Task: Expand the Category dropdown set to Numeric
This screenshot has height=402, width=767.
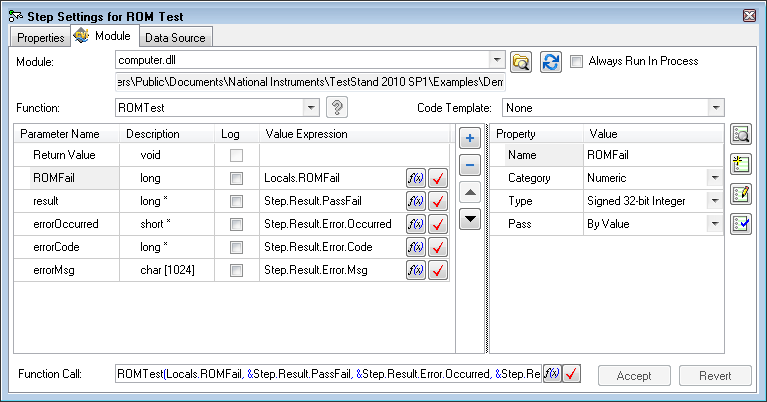Action: point(714,177)
